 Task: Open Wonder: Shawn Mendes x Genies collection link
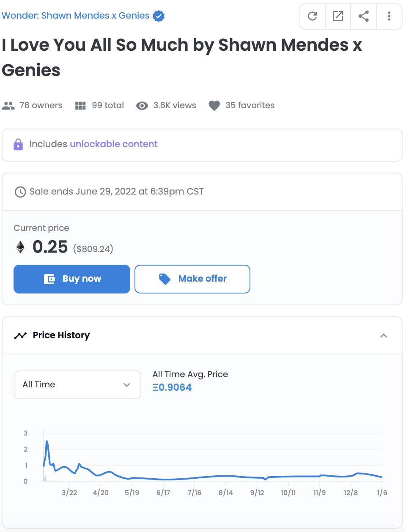[76, 16]
